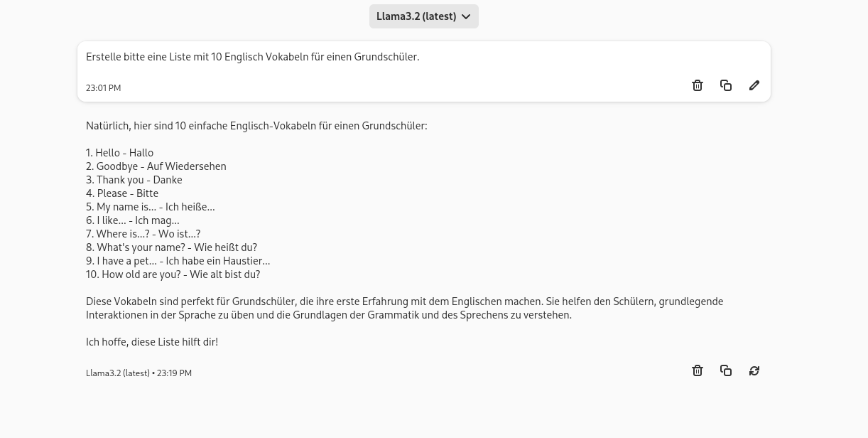Edit the user message with pencil icon
The image size is (868, 438).
754,85
